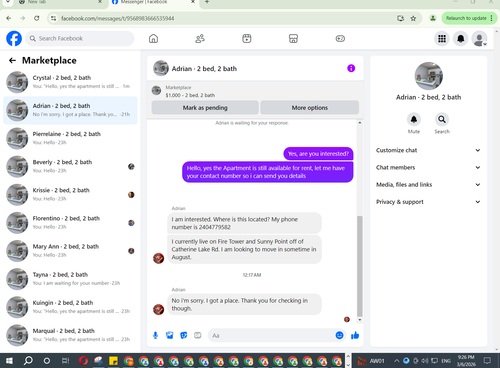This screenshot has width=500, height=368.
Task: Switch to the New tab browser tab
Action: (59, 3)
